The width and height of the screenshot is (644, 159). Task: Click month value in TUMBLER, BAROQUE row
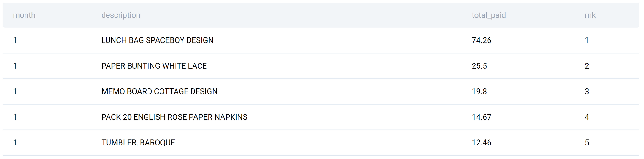(x=15, y=143)
